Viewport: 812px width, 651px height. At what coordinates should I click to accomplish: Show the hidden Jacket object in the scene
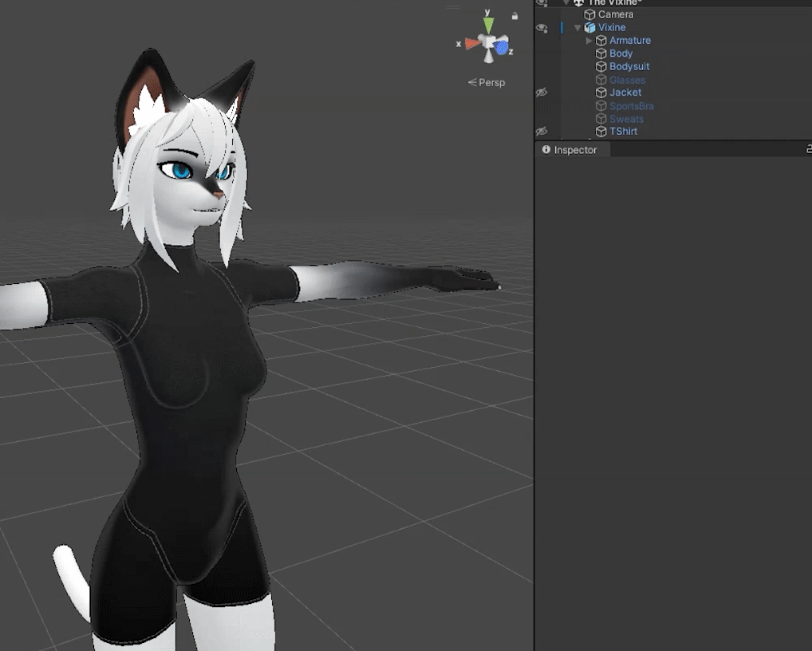click(542, 93)
